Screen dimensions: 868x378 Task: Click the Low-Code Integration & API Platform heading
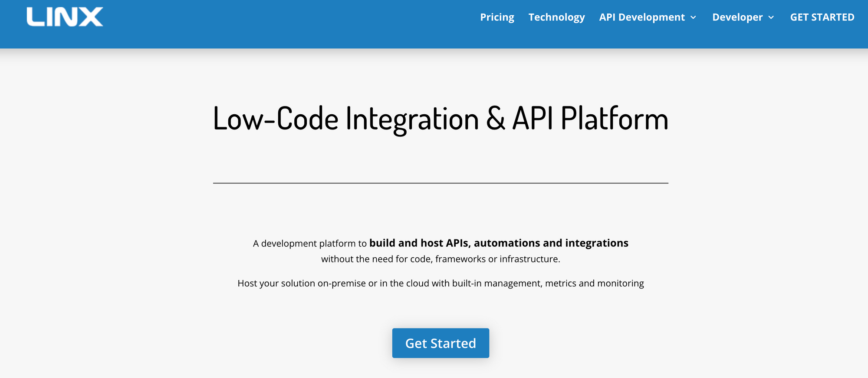(441, 119)
